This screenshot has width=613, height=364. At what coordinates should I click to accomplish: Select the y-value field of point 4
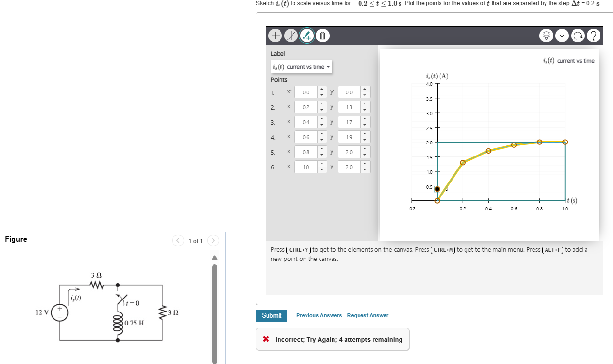[x=349, y=137]
